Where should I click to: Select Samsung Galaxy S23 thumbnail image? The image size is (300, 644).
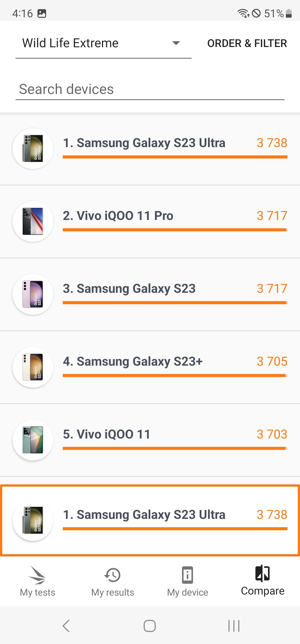point(33,294)
